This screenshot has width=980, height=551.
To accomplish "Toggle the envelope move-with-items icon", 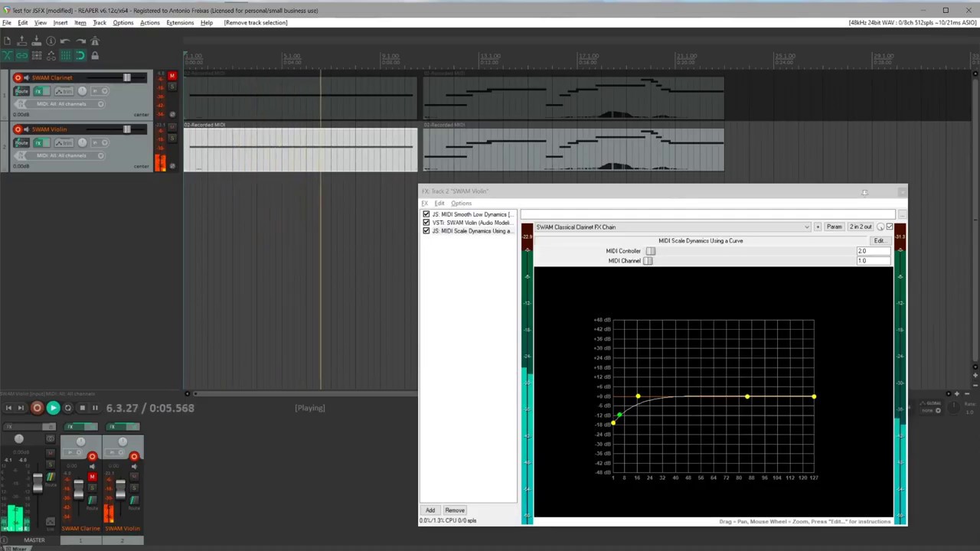I will pyautogui.click(x=51, y=56).
